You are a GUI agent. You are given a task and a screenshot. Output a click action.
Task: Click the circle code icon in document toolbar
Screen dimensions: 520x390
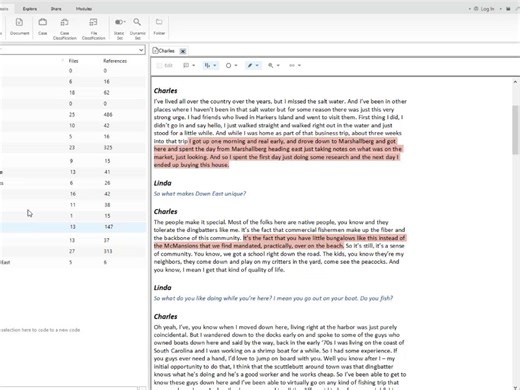coord(228,65)
